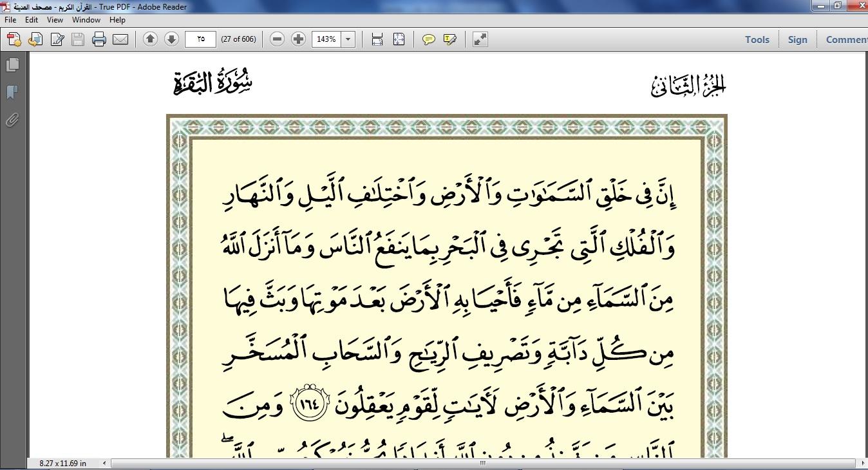
Task: Send the file by email envelope icon
Action: [x=120, y=39]
